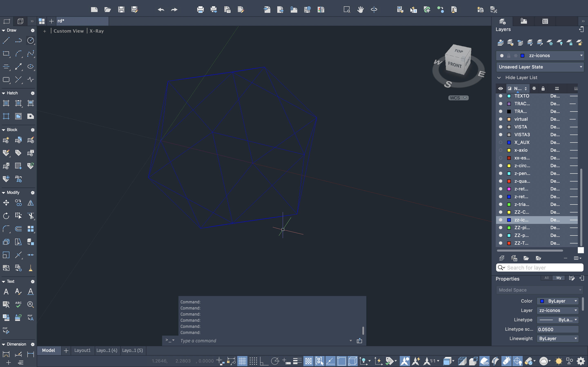This screenshot has width=588, height=367.
Task: Open the Unsaved Layer State dropdown
Action: pos(540,67)
